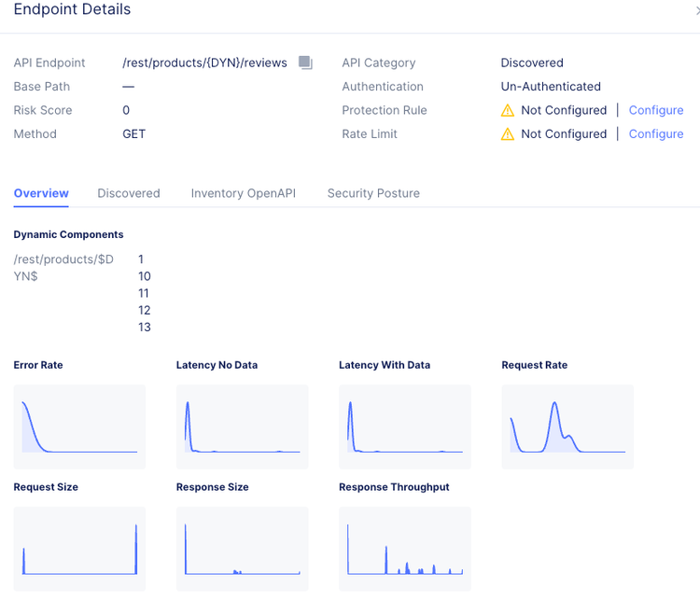
Task: Configure the Protection Rule
Action: point(656,110)
